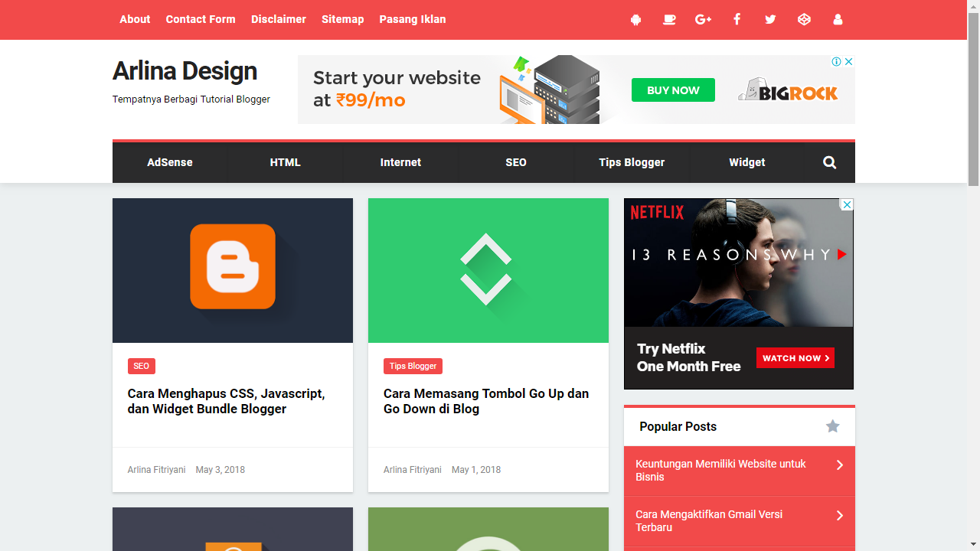Open the green up-down arrows thumbnail
Screen dimensions: 980x551
(488, 271)
